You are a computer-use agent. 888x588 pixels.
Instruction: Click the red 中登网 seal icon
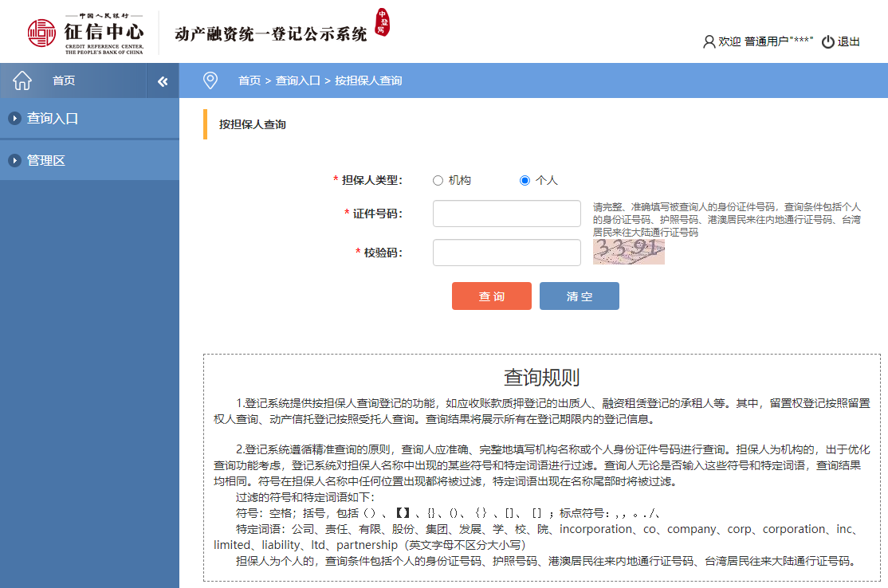click(x=383, y=23)
